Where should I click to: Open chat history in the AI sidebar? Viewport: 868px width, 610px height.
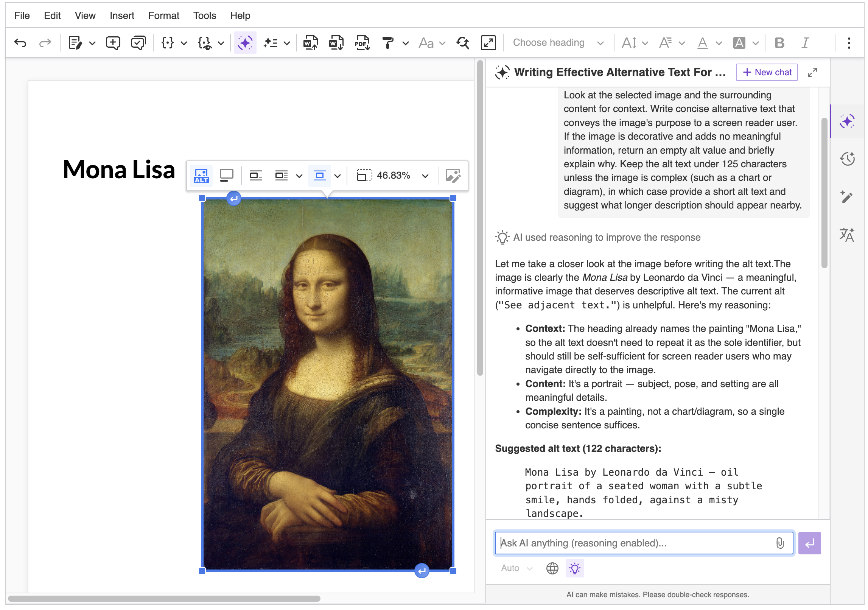pos(847,159)
